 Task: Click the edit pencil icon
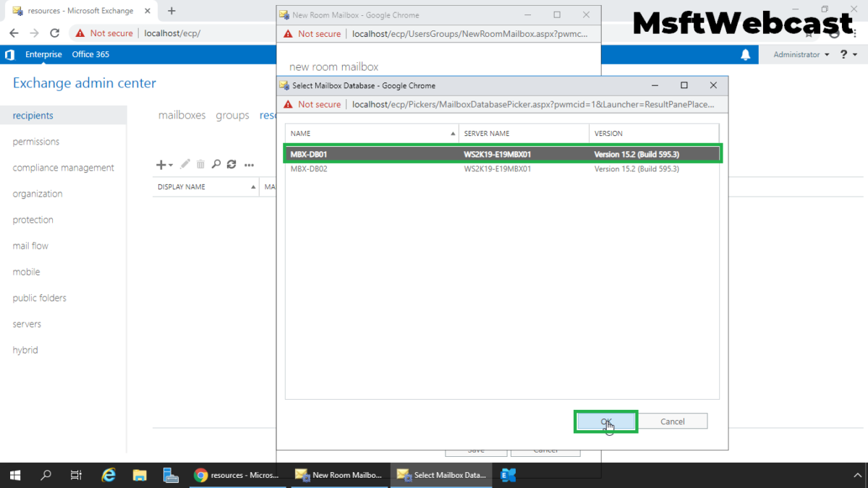click(184, 164)
